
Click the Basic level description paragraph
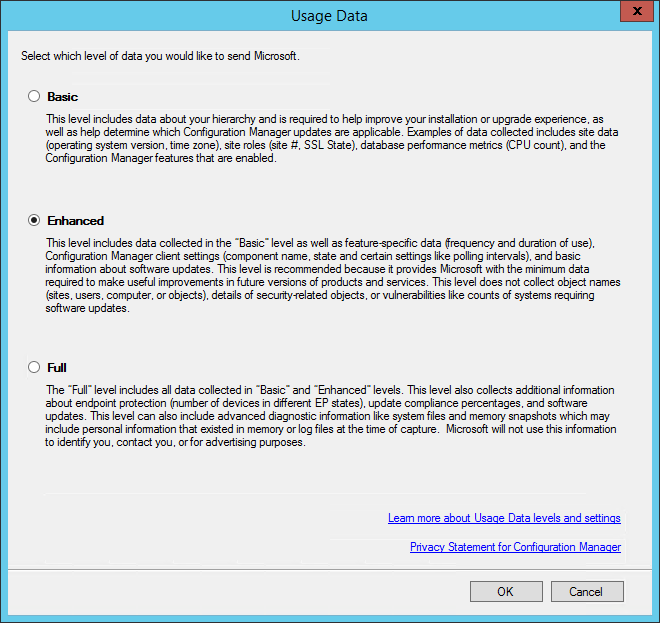coord(332,138)
